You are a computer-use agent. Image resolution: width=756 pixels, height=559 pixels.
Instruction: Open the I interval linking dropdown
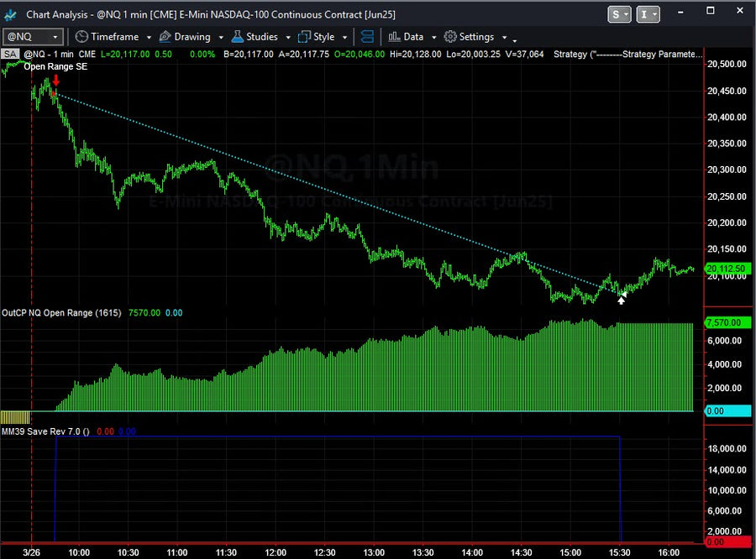point(648,14)
